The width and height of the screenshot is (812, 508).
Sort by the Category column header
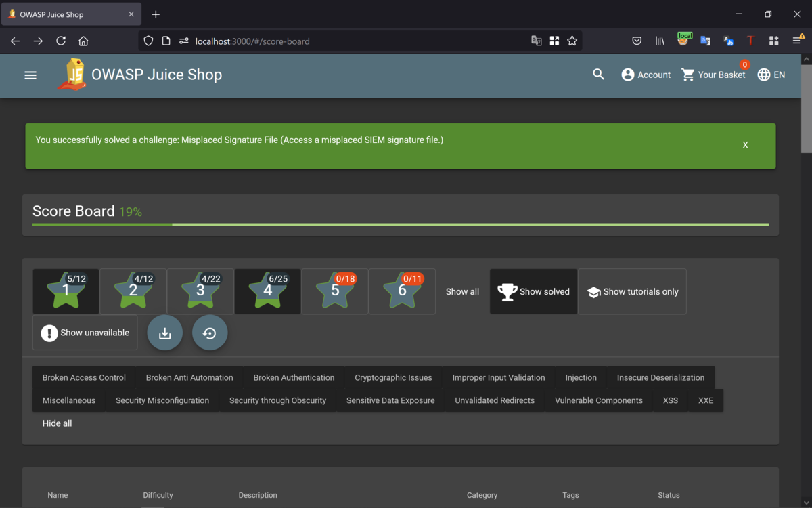coord(482,495)
